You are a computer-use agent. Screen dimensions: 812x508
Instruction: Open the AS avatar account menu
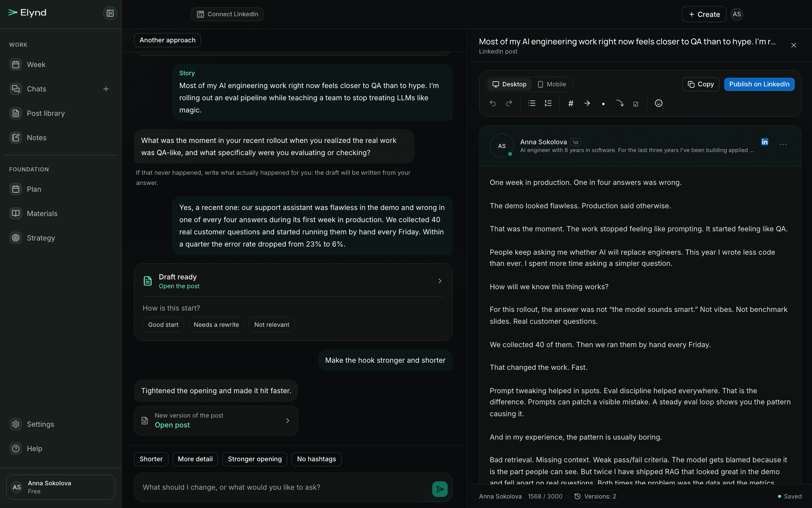737,14
